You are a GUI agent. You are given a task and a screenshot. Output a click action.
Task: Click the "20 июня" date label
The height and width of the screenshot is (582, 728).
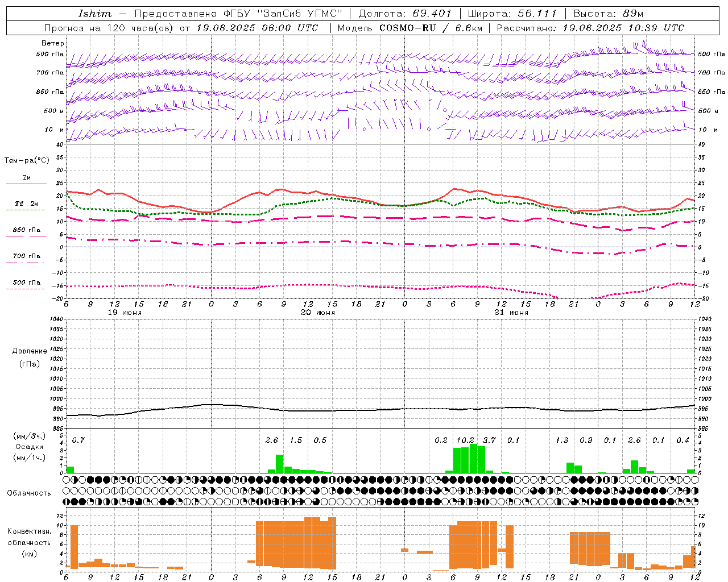click(x=318, y=313)
